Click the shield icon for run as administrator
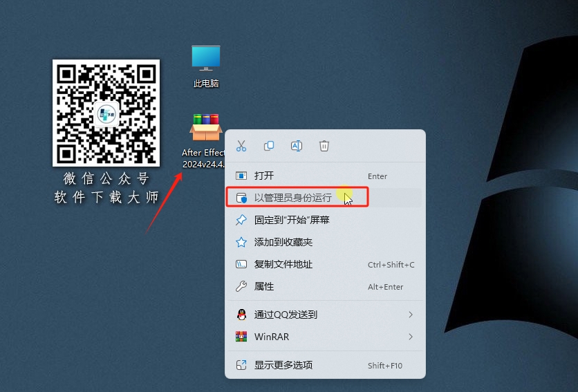 point(241,198)
